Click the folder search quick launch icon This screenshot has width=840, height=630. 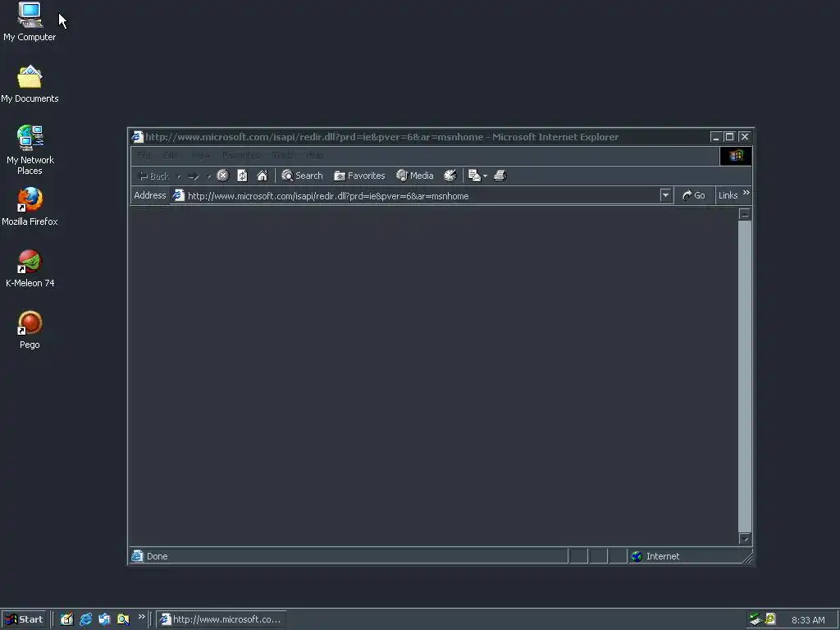[x=123, y=620]
